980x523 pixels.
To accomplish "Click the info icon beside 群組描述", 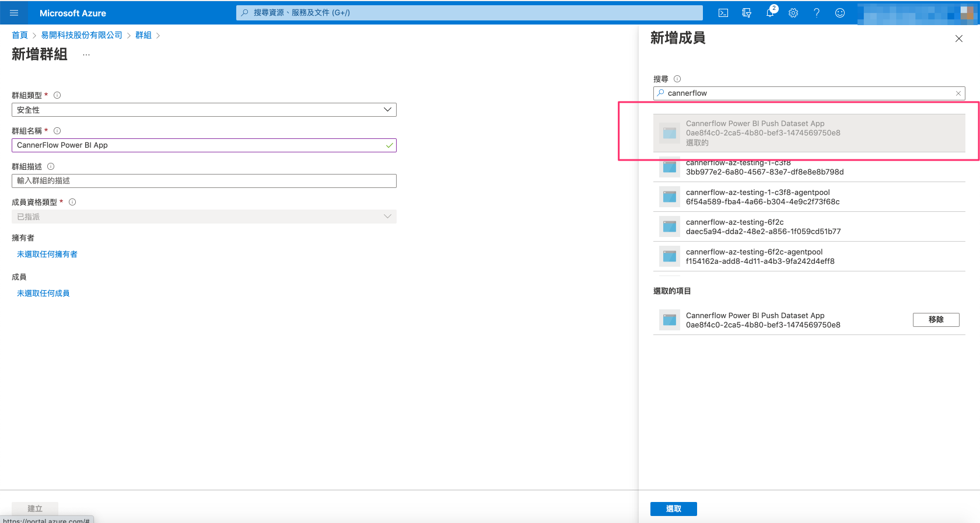I will (51, 166).
